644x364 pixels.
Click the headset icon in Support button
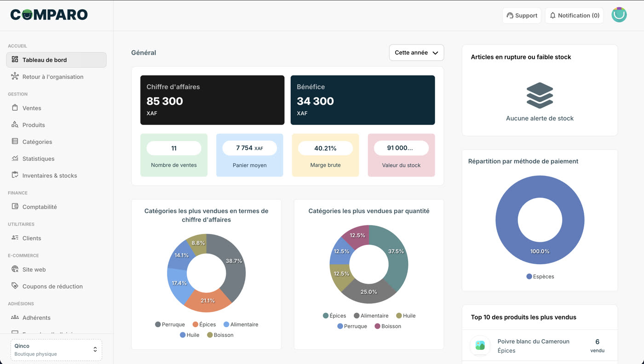tap(510, 16)
